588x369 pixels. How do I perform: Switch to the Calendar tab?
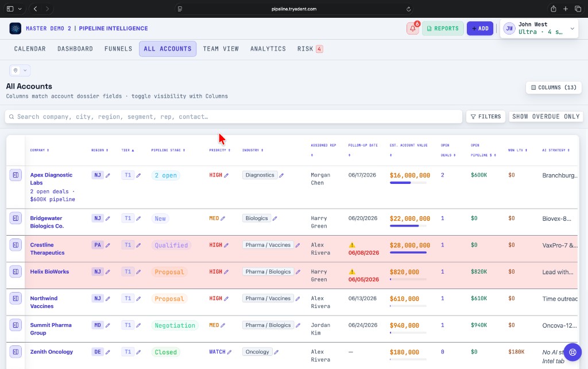(x=30, y=49)
